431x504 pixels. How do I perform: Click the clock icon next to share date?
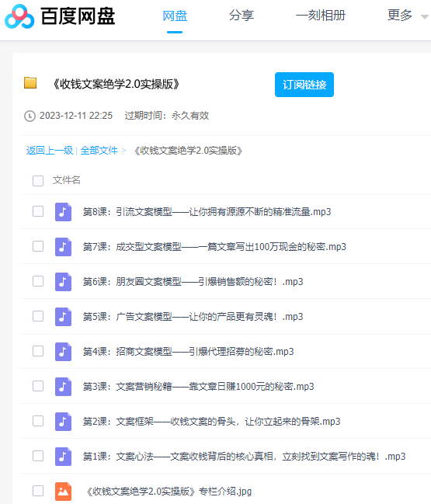click(30, 116)
